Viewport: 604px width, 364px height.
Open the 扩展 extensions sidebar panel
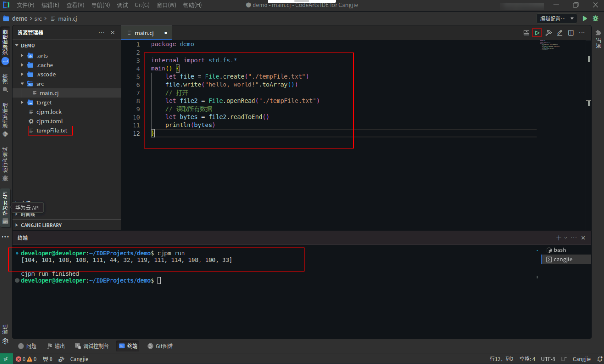pyautogui.click(x=598, y=38)
